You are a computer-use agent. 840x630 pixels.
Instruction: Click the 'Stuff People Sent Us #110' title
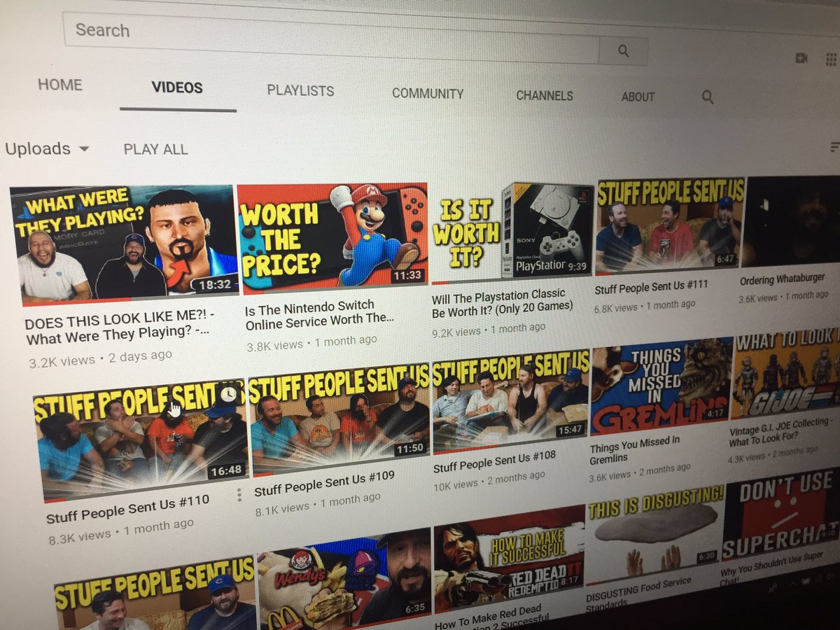127,510
